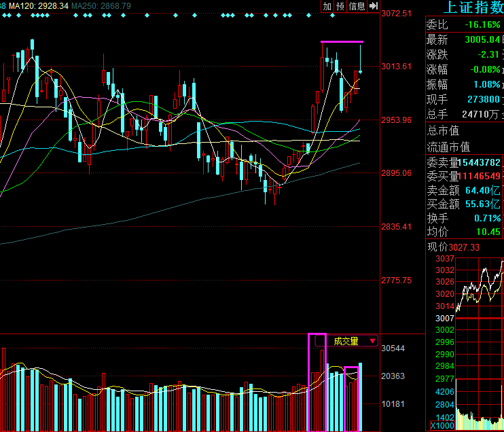Screen dimensions: 504x432
Task: Click the last cyan volume bar
Action: tap(360, 397)
